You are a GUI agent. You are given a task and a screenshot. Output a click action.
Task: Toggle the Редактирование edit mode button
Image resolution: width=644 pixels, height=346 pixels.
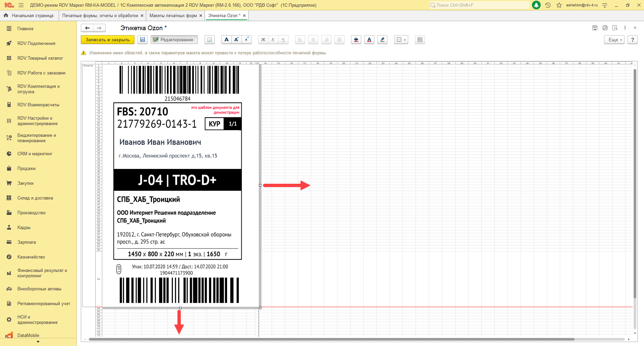tap(174, 40)
